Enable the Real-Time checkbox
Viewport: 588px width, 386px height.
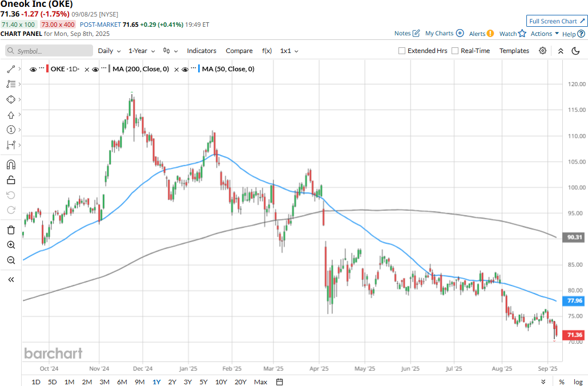455,51
